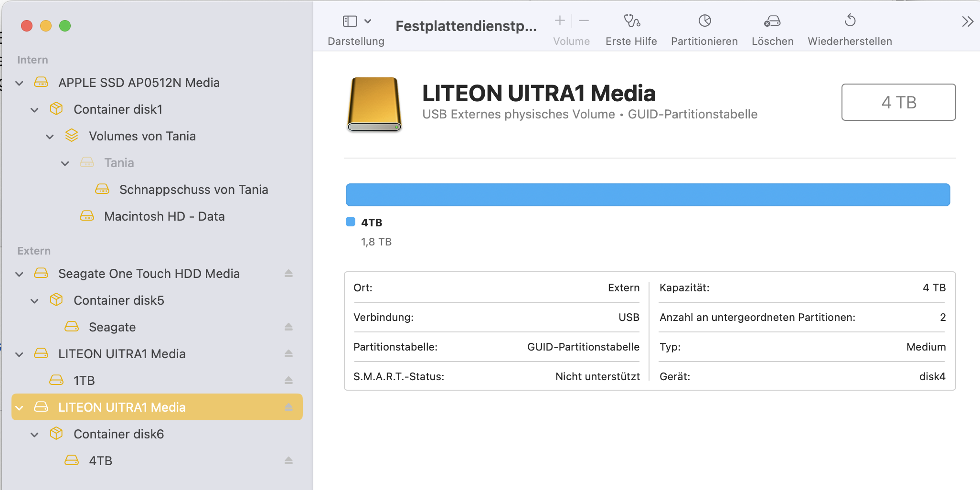Eject the 1TB volume
The image size is (980, 490).
[x=288, y=381]
